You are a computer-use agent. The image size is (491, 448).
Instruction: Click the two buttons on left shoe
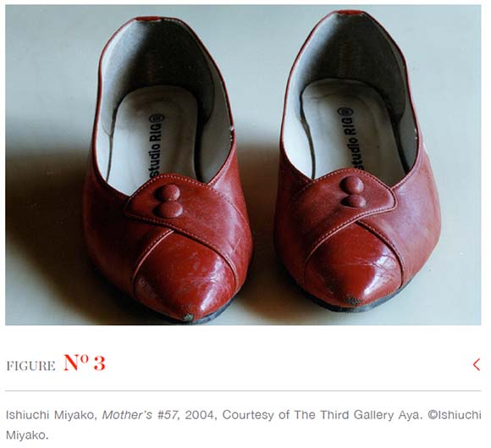click(x=169, y=201)
